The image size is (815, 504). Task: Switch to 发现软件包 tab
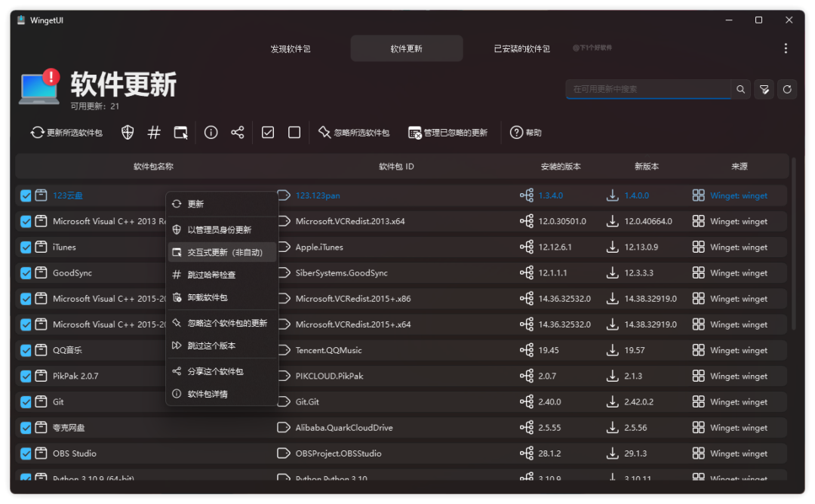click(290, 48)
